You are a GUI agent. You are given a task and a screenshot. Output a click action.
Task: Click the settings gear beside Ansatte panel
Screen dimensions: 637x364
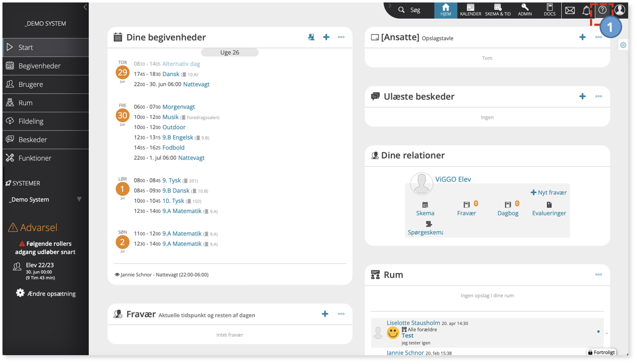[x=623, y=45]
